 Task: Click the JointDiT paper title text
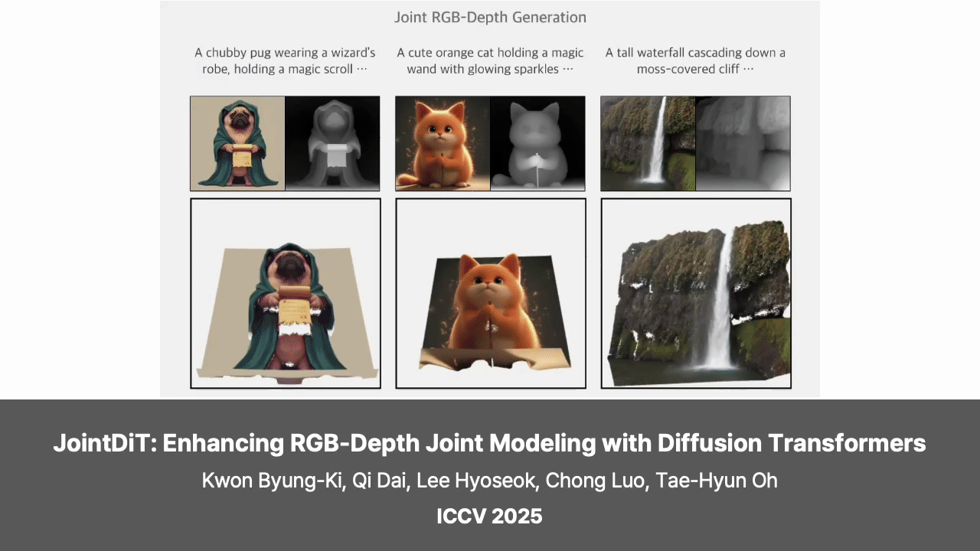(x=490, y=443)
